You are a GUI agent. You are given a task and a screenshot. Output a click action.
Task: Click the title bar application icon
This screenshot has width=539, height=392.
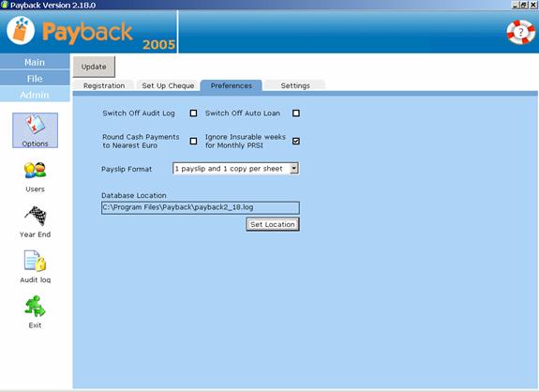(x=5, y=5)
